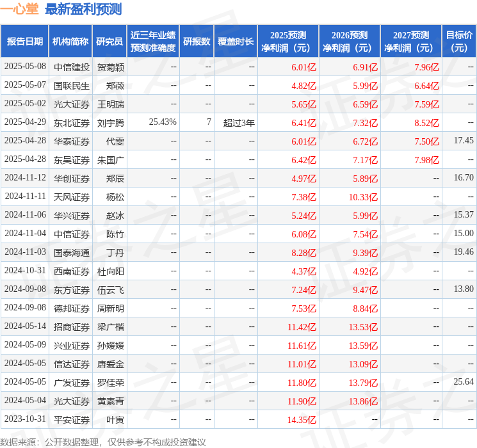
Task: Click the 2026预测净利润 column header
Action: pyautogui.click(x=350, y=42)
